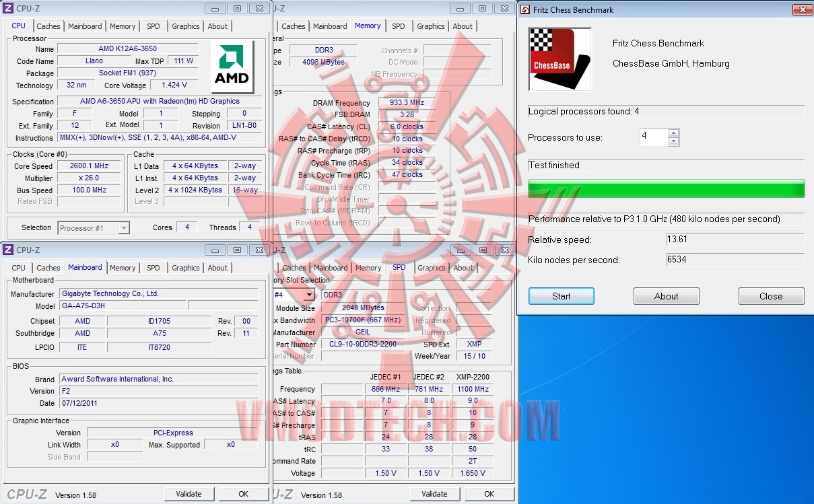Click the Z title icon of CPU-Z CPU window
This screenshot has width=814, height=504.
8,8
